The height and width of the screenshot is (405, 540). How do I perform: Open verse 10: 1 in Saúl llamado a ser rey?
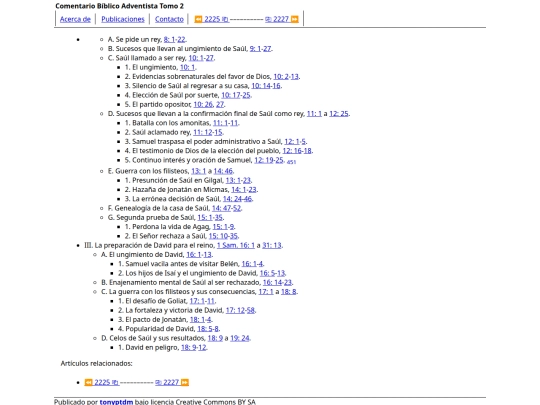[x=196, y=58]
